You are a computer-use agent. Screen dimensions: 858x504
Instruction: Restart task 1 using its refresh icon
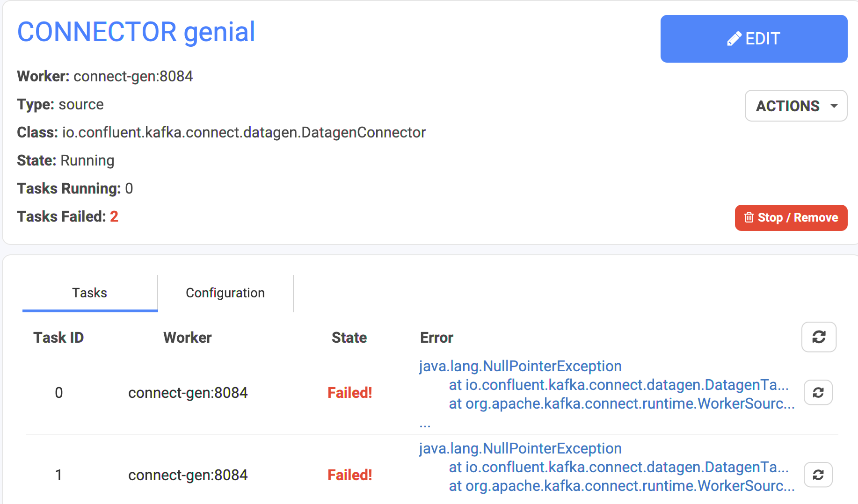click(818, 475)
